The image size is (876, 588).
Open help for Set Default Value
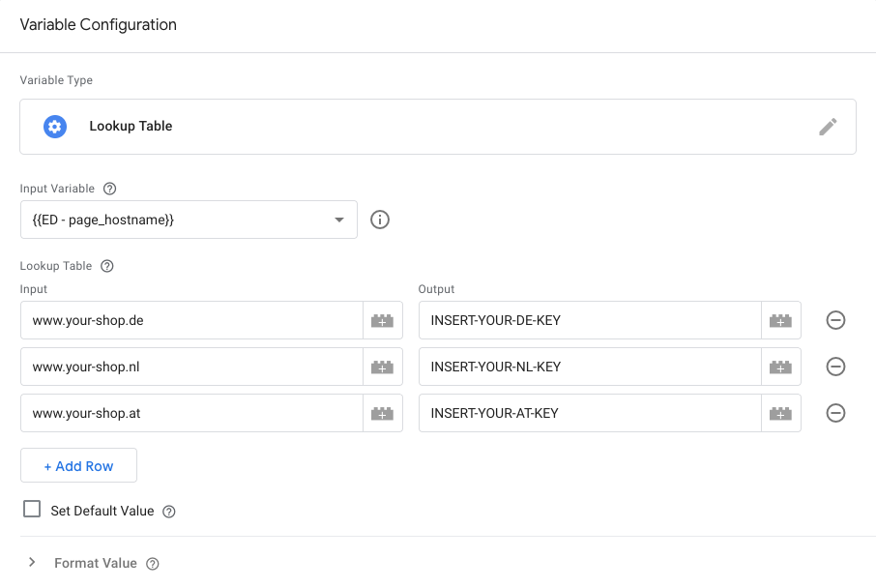(168, 512)
